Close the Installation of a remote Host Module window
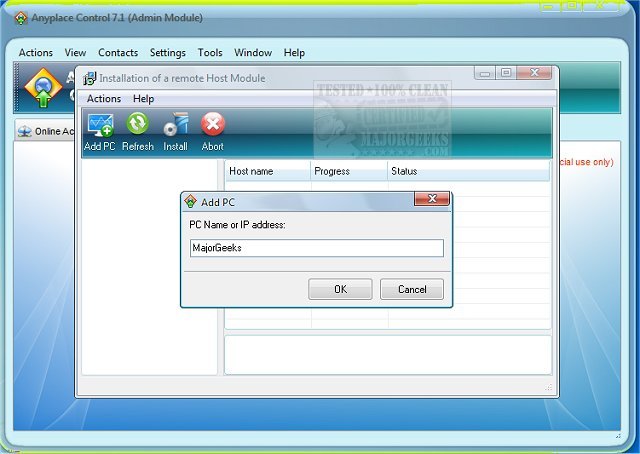The height and width of the screenshot is (454, 640). coord(534,73)
